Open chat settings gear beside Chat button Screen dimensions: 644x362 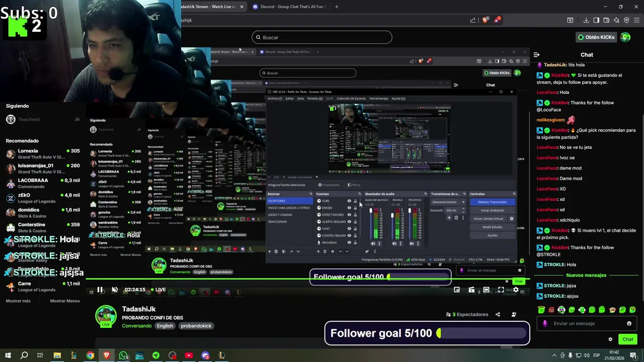click(x=610, y=339)
